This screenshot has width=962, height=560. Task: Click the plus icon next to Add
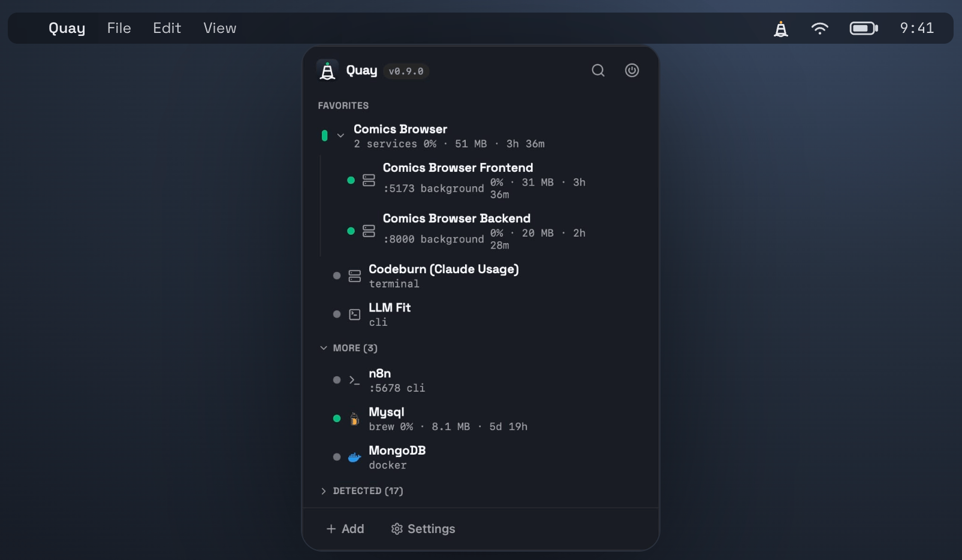click(x=331, y=529)
